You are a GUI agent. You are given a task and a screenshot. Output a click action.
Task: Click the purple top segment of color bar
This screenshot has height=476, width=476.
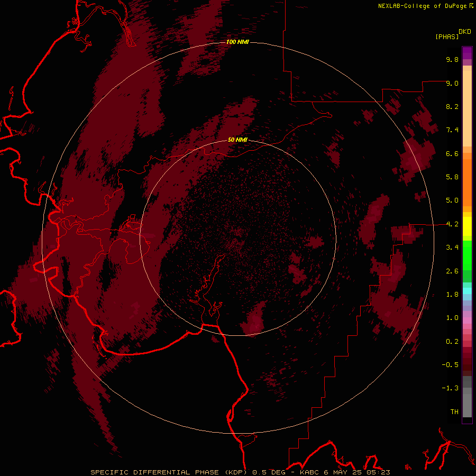tap(467, 53)
